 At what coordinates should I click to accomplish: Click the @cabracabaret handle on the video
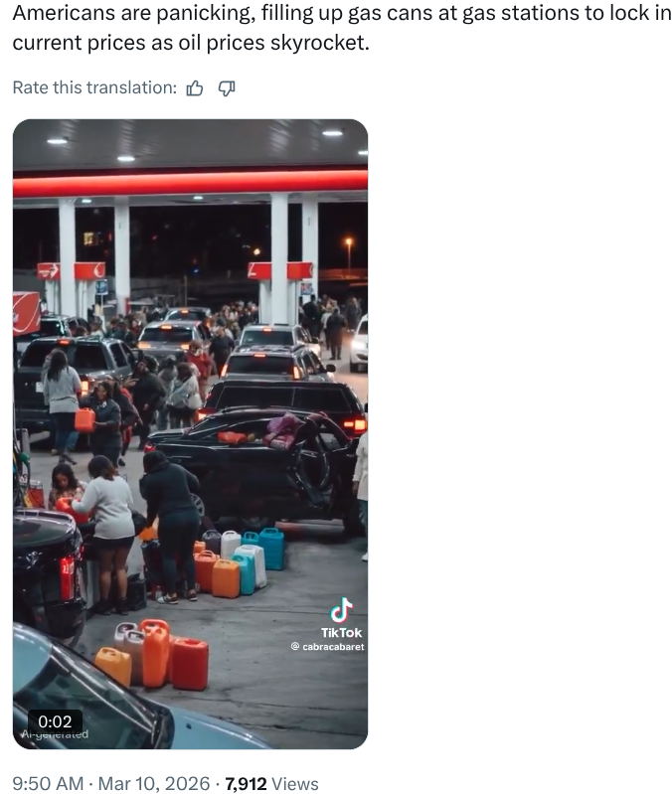click(328, 647)
